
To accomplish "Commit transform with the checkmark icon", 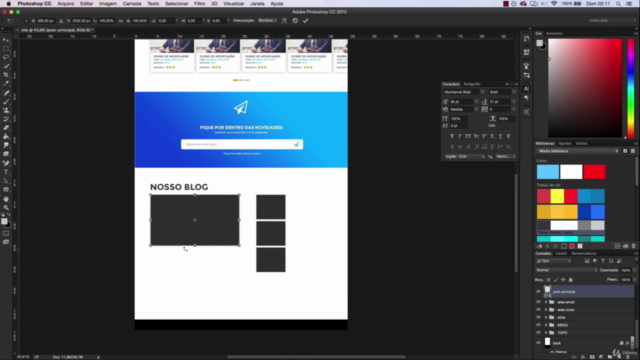I will click(x=305, y=21).
